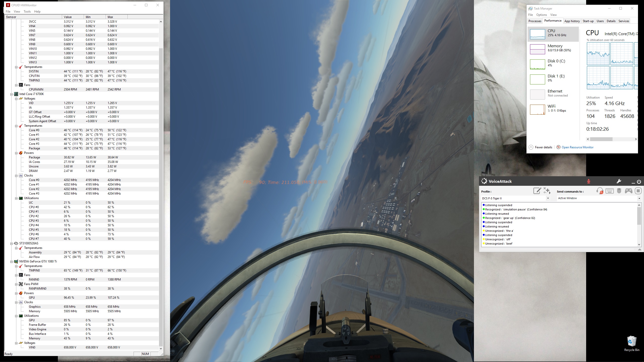Click the CPU Voltages lightning icon

[21, 99]
